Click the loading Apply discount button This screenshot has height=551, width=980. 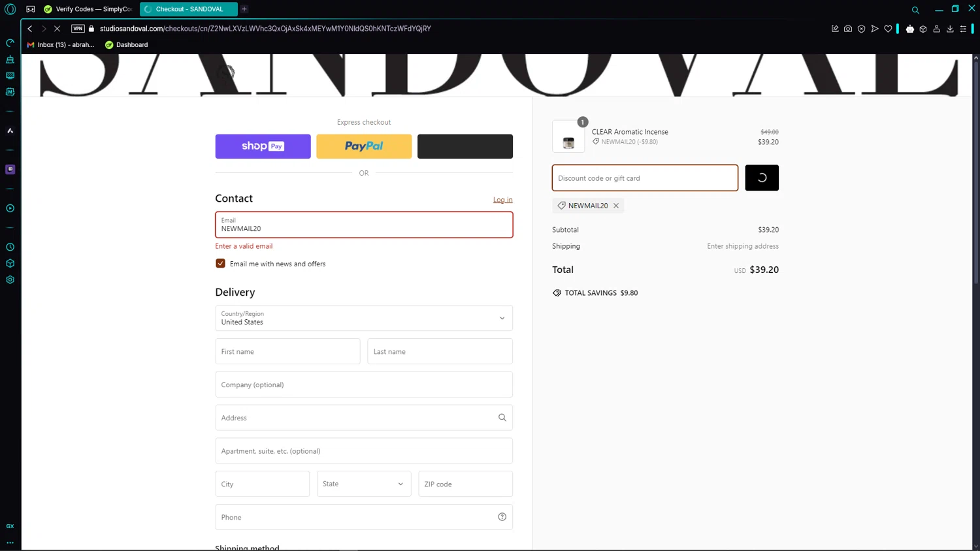762,178
